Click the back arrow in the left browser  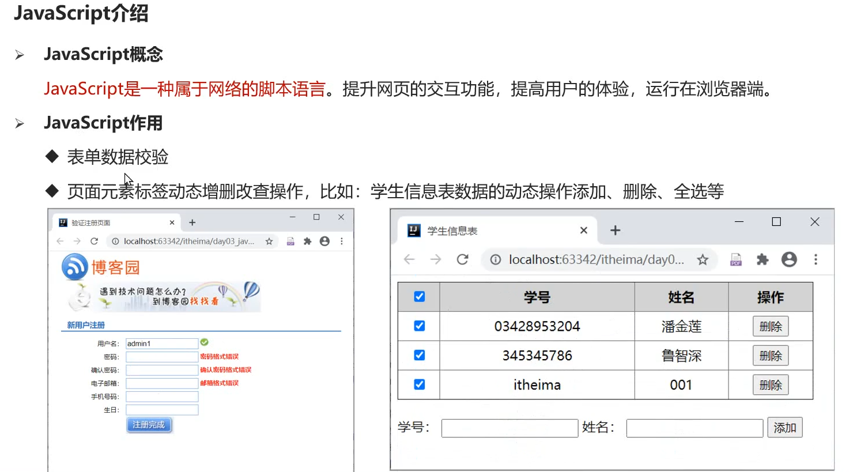[61, 241]
